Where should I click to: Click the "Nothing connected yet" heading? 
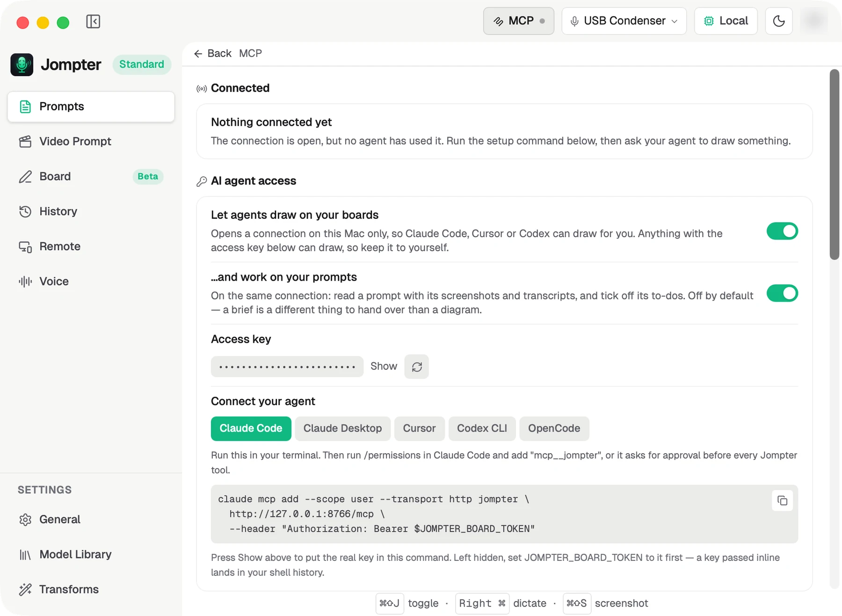(271, 123)
